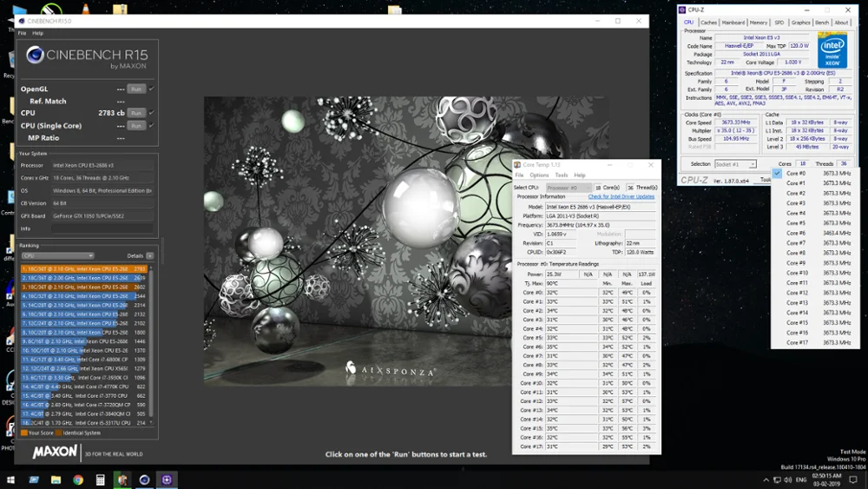Open File Explorer from the taskbar
This screenshot has height=489, width=868.
(x=56, y=479)
